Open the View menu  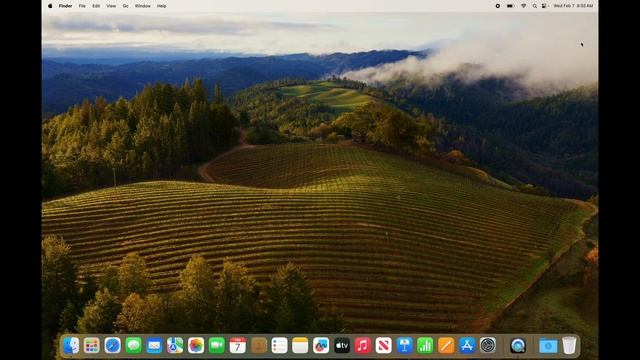click(x=111, y=6)
